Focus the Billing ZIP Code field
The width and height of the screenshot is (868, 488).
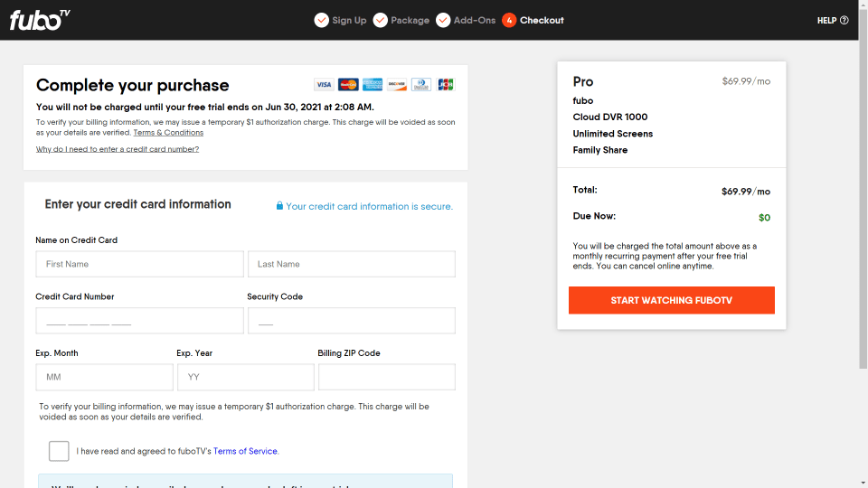[387, 378]
